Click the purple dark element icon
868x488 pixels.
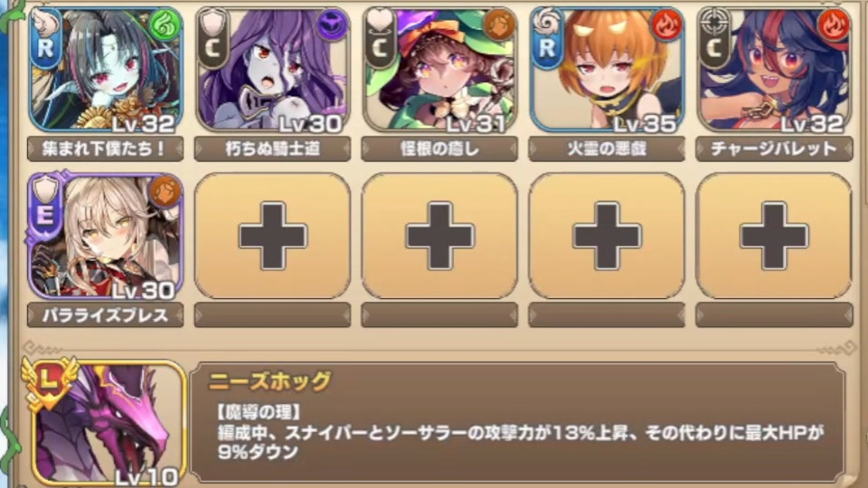click(333, 25)
